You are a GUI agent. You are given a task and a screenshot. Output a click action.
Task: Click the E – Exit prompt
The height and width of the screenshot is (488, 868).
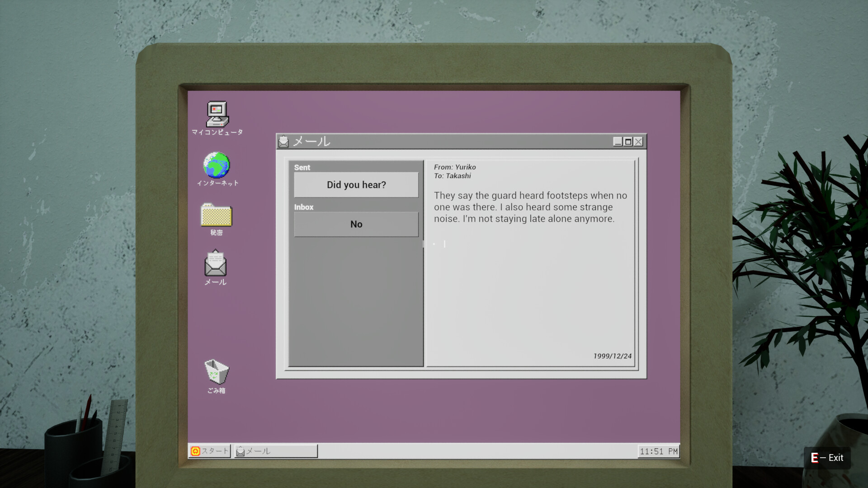point(827,458)
